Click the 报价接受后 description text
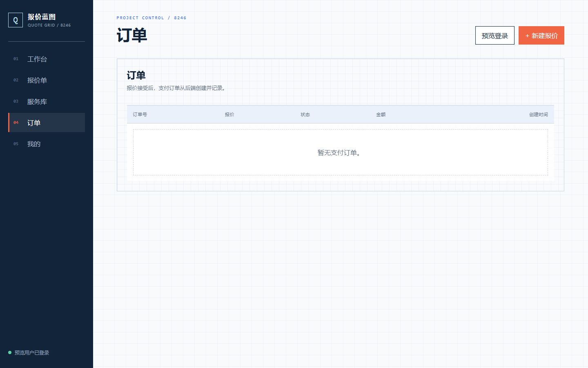Screen dimensions: 588x368 tap(177, 88)
